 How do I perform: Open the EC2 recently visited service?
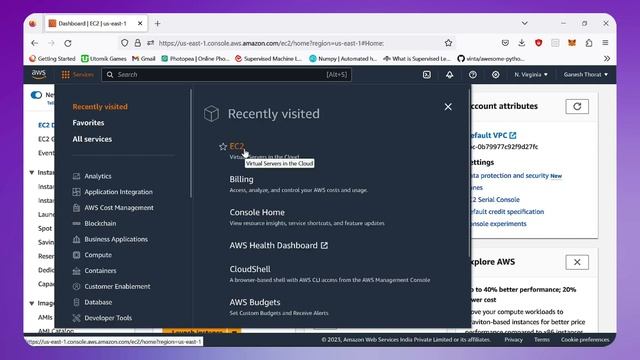[x=237, y=146]
